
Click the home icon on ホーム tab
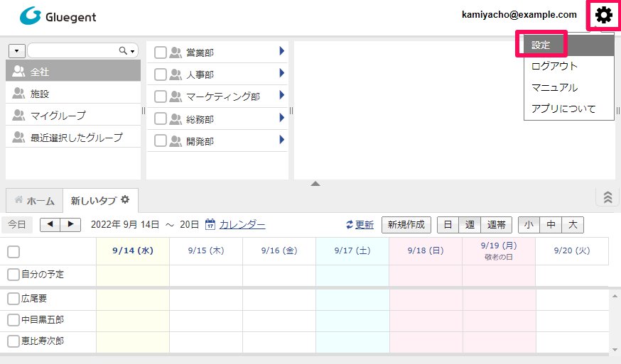click(18, 199)
